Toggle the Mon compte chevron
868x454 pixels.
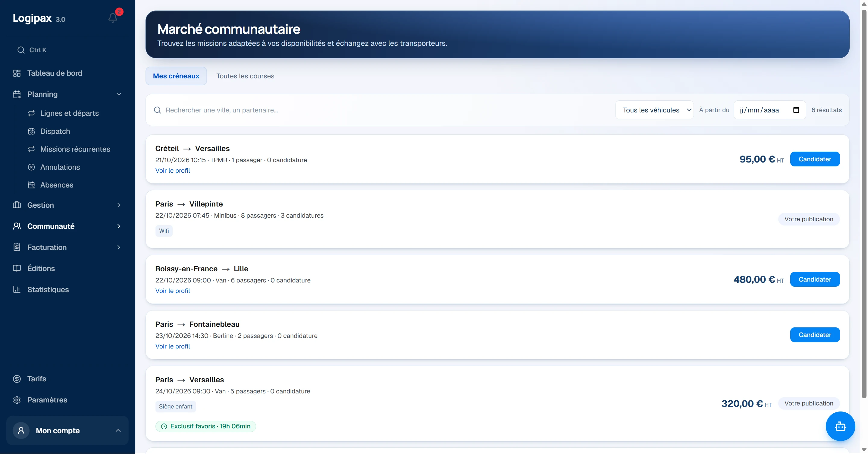118,430
